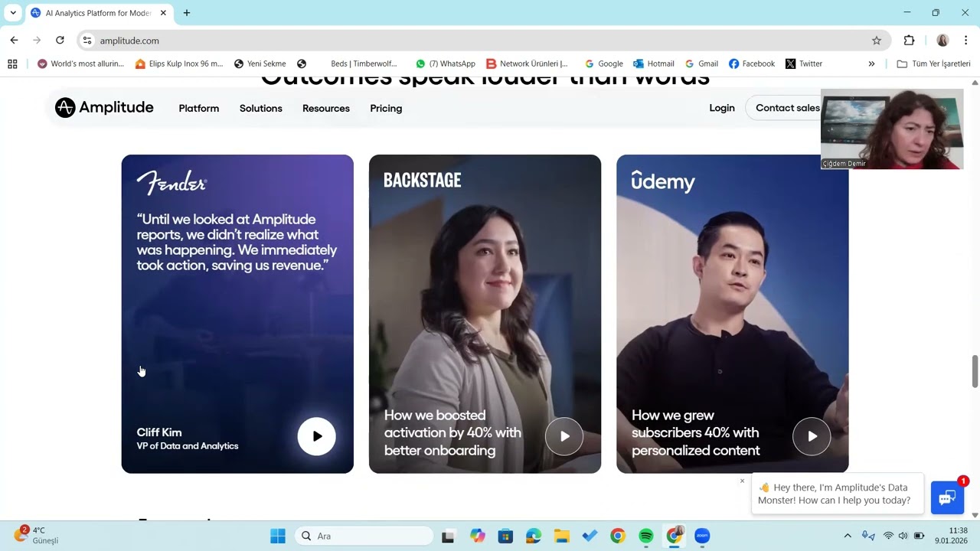Image resolution: width=980 pixels, height=551 pixels.
Task: Open the Chrome apps grid
Action: pyautogui.click(x=12, y=64)
